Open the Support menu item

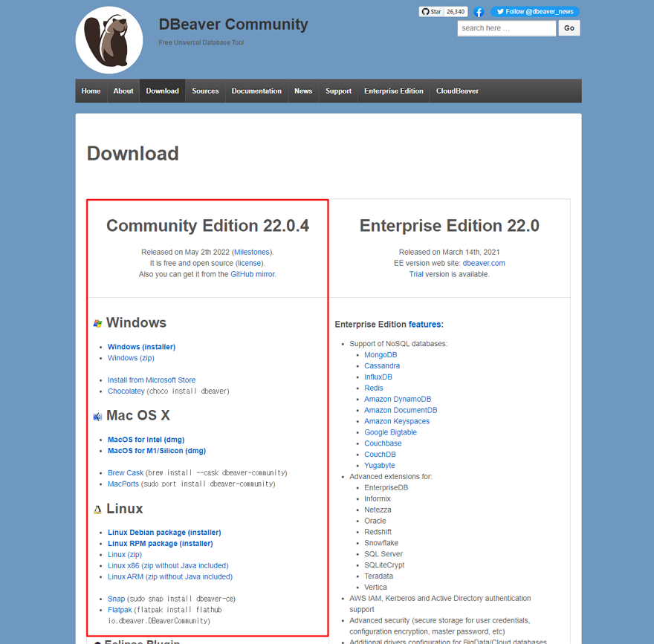pos(339,91)
